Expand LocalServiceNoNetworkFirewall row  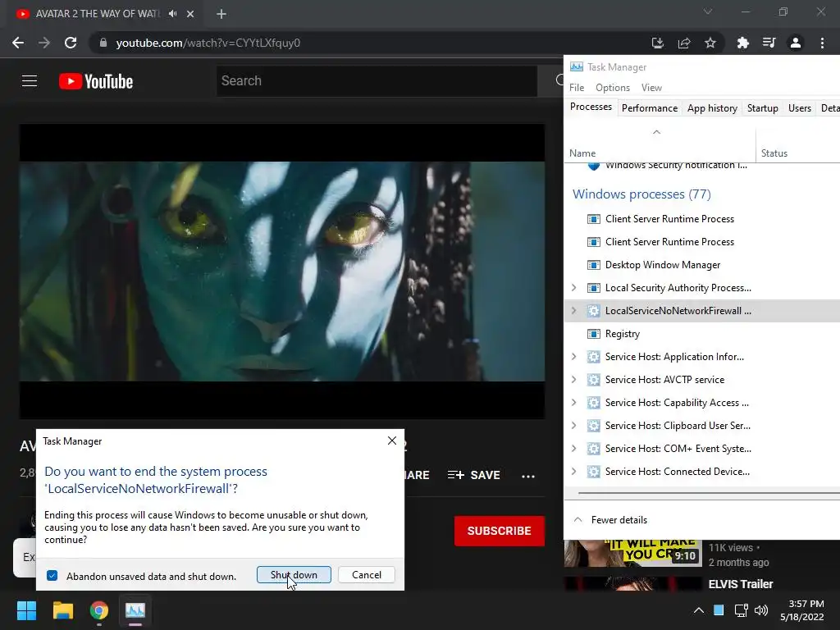click(x=573, y=311)
